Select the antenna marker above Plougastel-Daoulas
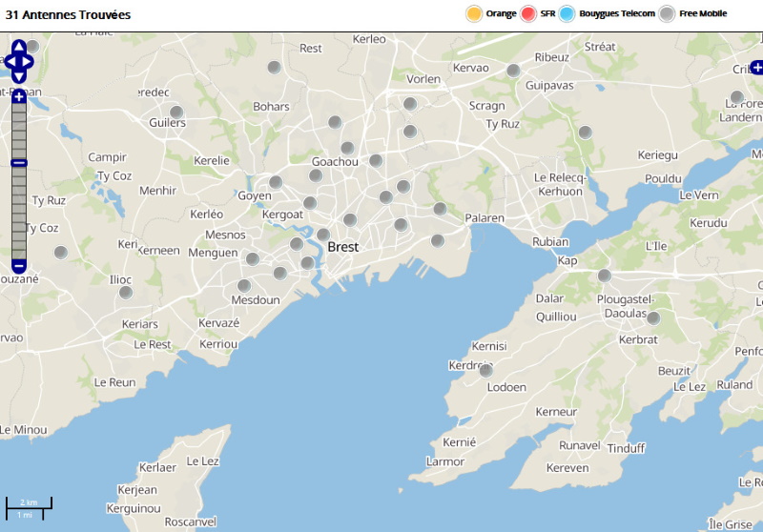The image size is (763, 532). 604,276
